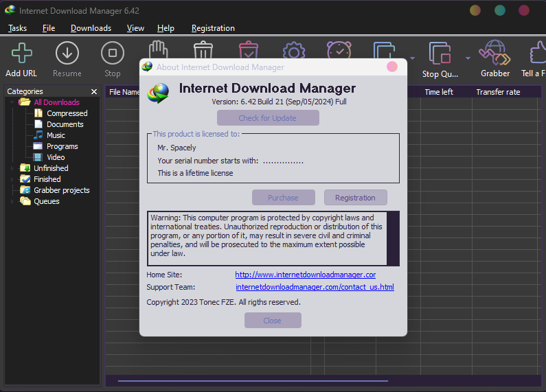Select the Programs category label
Image resolution: width=546 pixels, height=392 pixels.
tap(62, 146)
